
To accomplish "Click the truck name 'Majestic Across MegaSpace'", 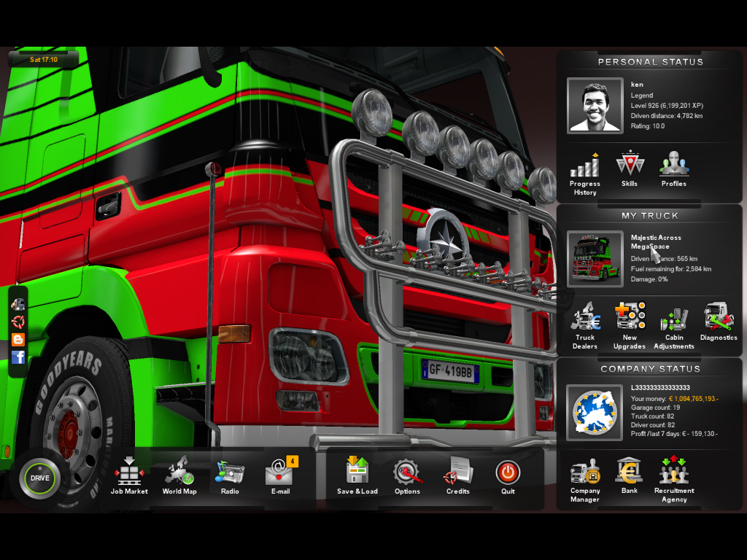I will pos(656,242).
